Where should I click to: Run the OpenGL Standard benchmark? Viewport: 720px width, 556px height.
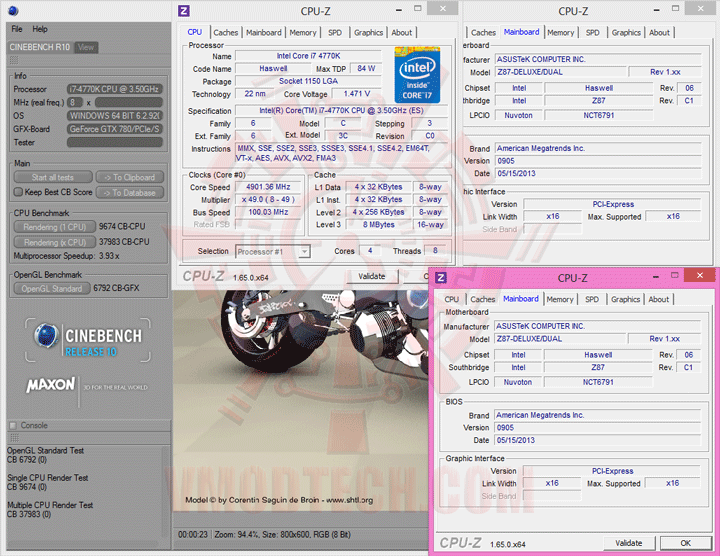point(52,288)
